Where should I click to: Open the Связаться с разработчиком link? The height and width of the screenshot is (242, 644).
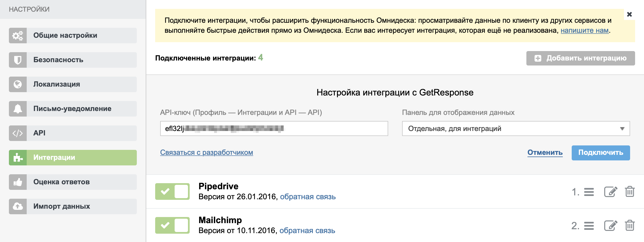pos(207,153)
